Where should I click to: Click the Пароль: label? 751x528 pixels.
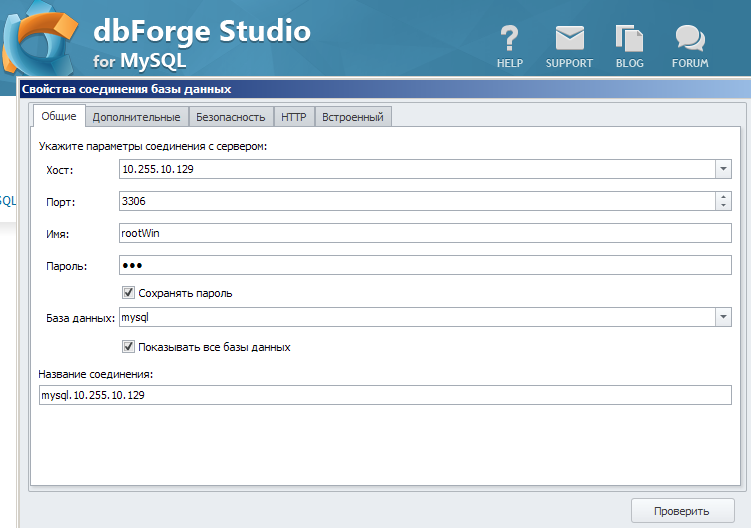(67, 266)
